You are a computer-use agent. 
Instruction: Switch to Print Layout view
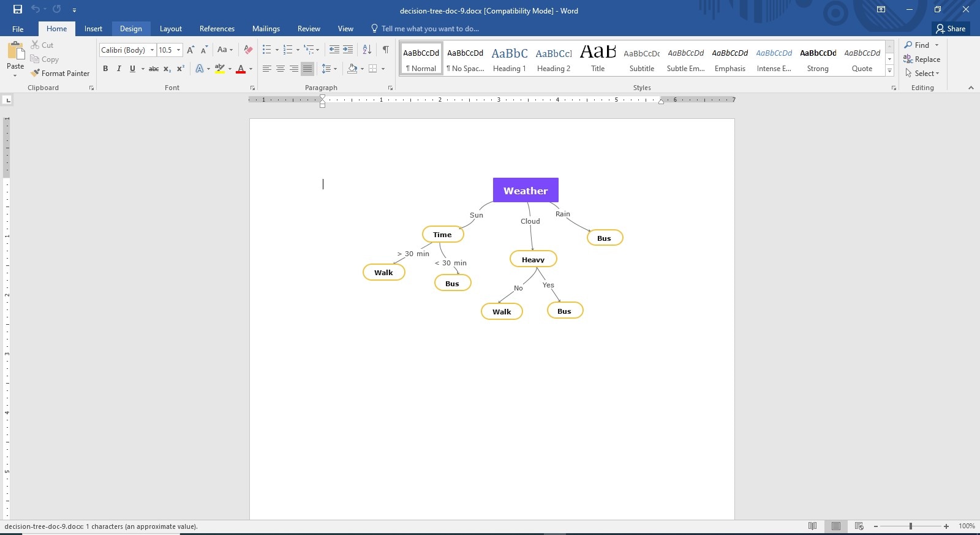click(836, 526)
